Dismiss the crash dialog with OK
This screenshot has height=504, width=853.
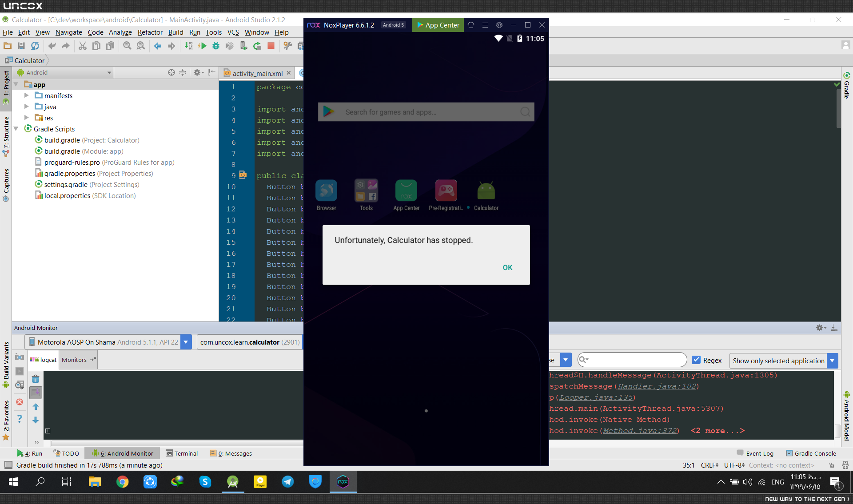[x=507, y=267]
